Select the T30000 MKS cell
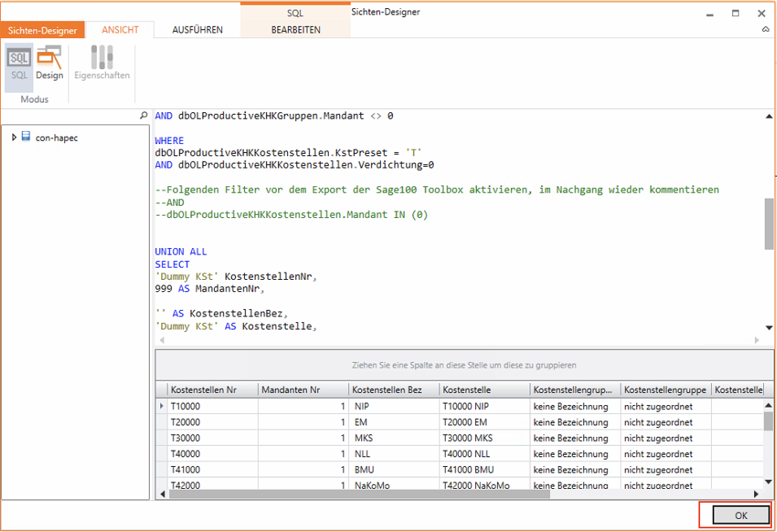 (467, 438)
